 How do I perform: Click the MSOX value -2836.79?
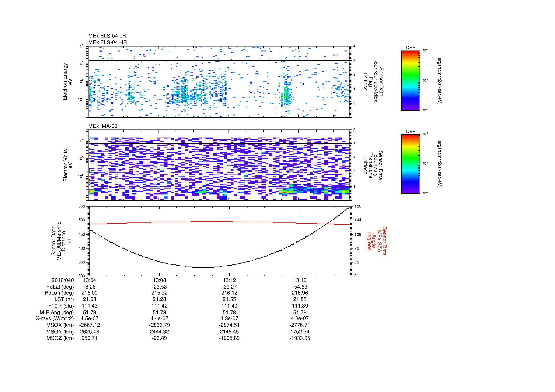point(159,325)
